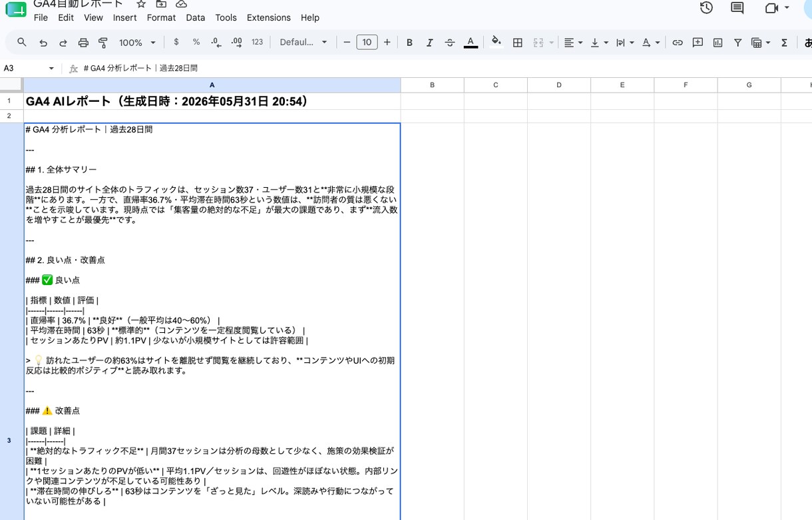Toggle bold formatting
The height and width of the screenshot is (520, 812).
point(409,43)
